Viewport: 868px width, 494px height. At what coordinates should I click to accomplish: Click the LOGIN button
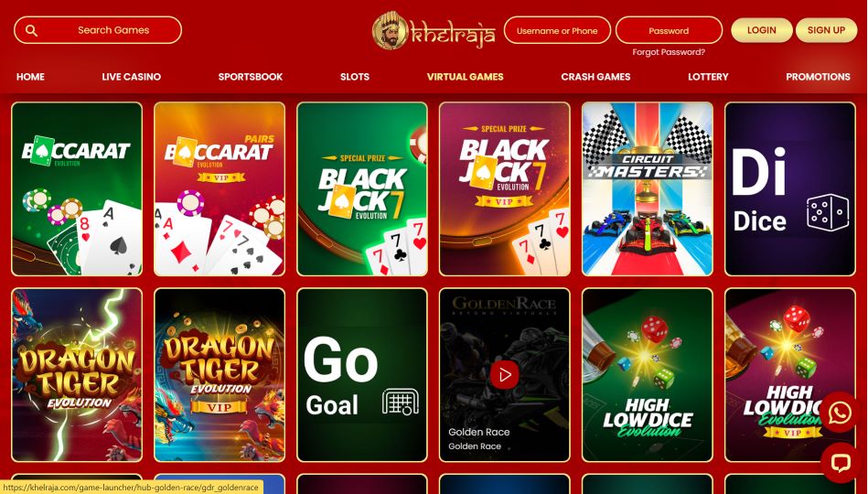(761, 30)
